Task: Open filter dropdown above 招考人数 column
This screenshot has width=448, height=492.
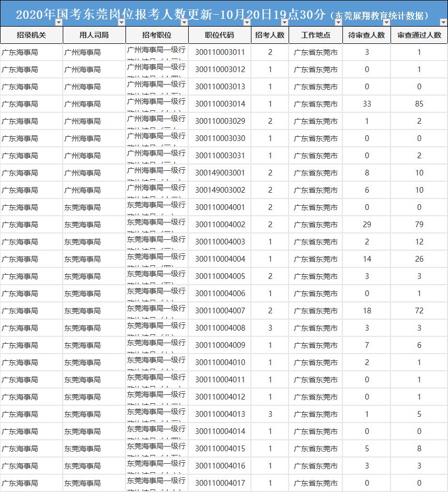Action: (x=284, y=22)
